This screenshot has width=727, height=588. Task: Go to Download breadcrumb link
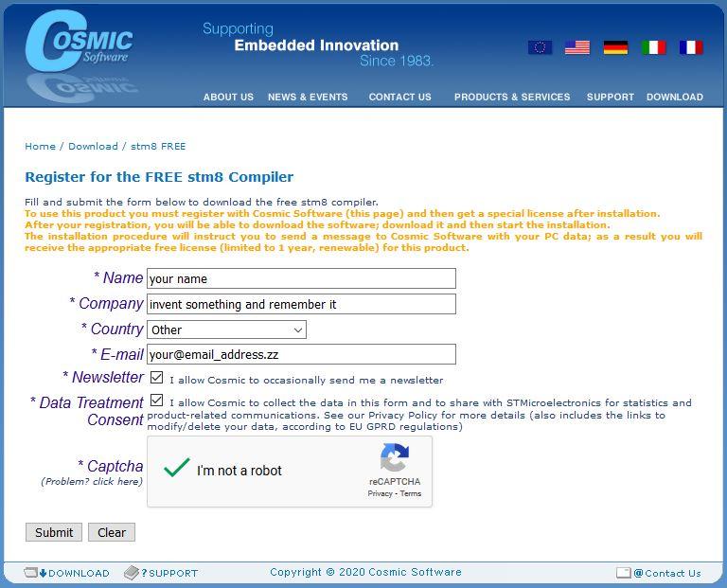[93, 147]
